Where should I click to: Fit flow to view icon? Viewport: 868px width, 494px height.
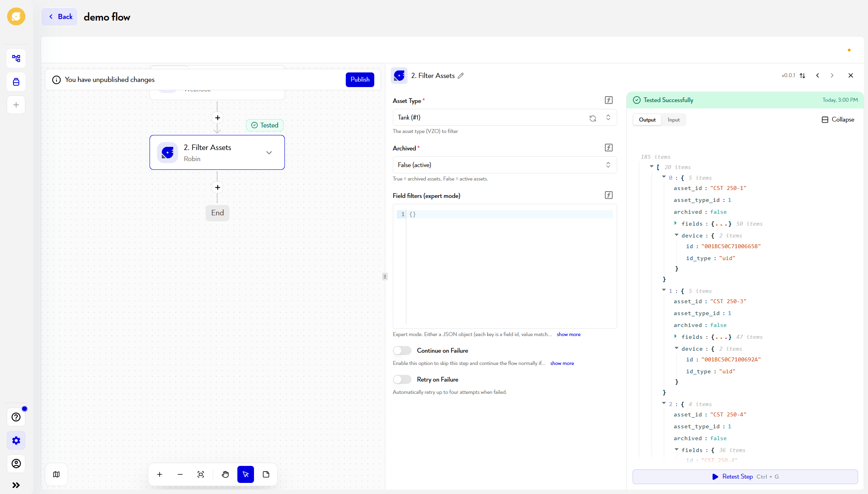(201, 474)
